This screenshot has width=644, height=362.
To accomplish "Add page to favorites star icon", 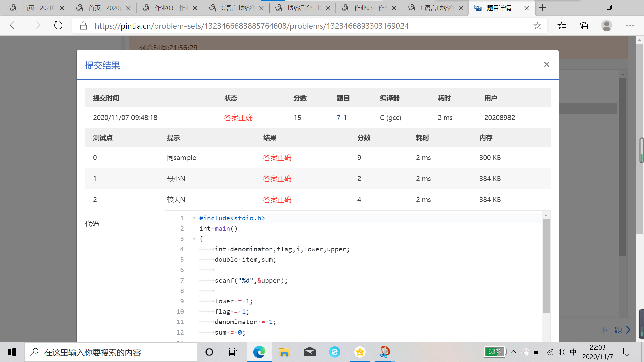I will [537, 26].
